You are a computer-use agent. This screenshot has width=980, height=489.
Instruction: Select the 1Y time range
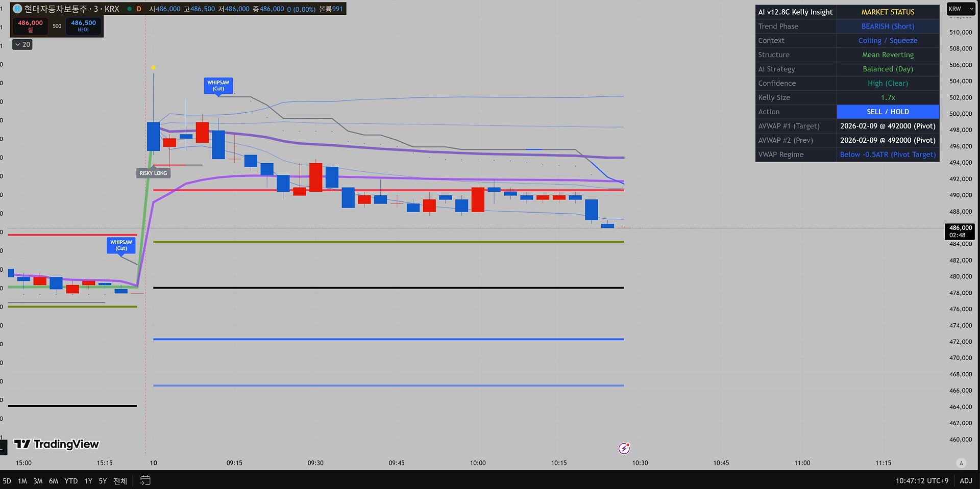pos(88,481)
